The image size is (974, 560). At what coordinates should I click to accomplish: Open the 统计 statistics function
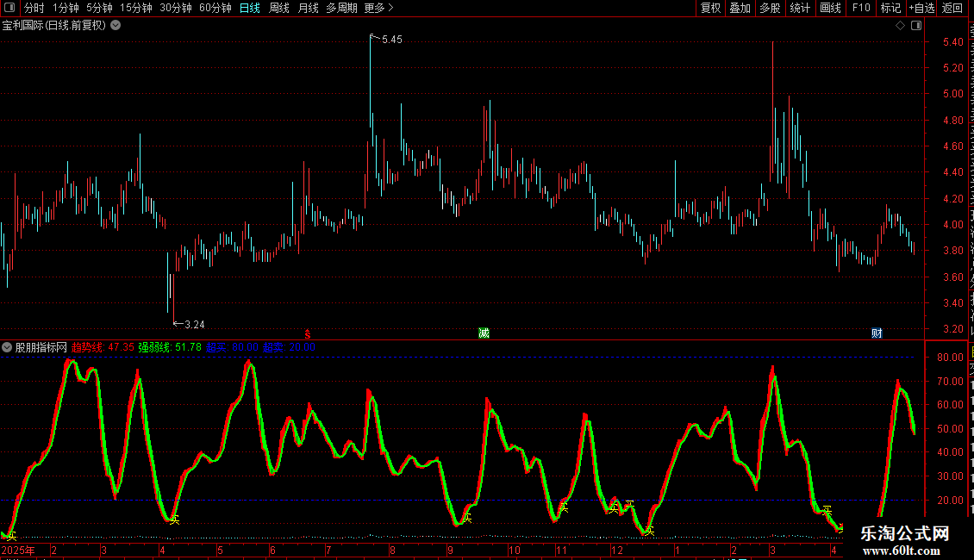800,8
